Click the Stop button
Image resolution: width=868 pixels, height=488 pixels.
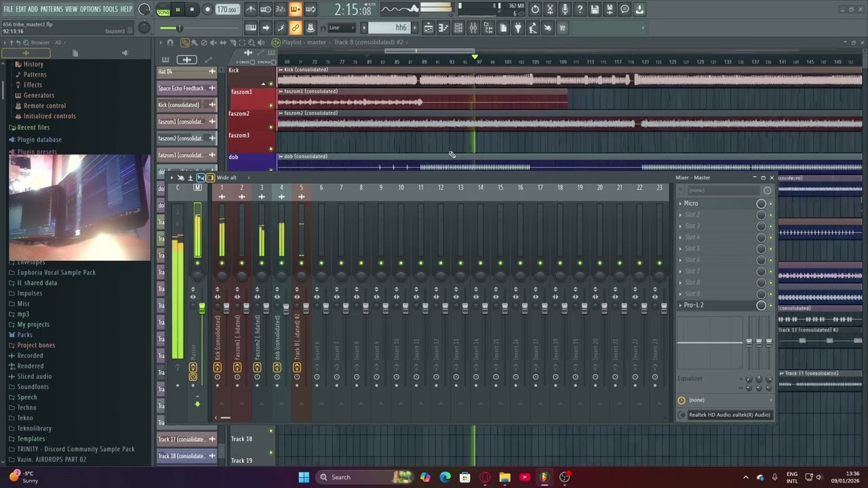coord(192,9)
